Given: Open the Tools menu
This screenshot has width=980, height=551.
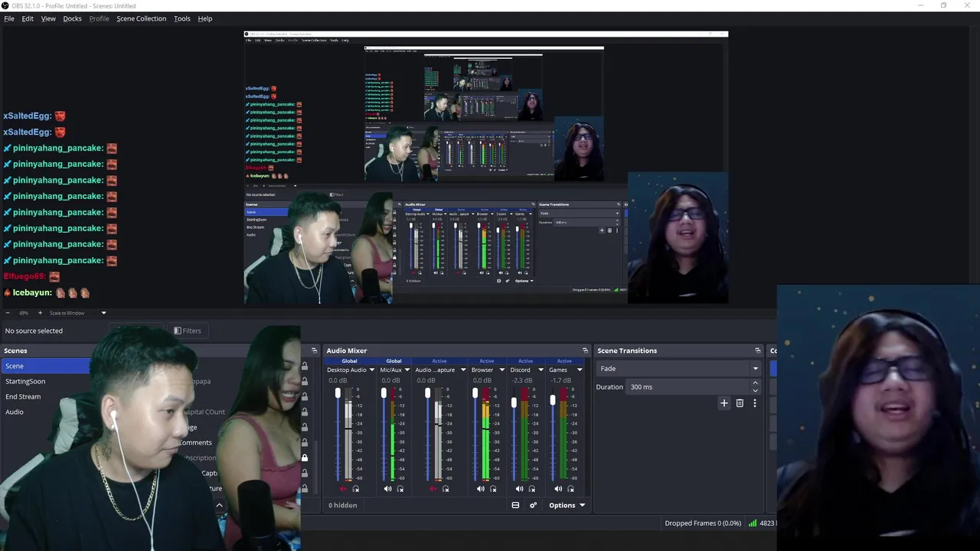Looking at the screenshot, I should pyautogui.click(x=182, y=18).
